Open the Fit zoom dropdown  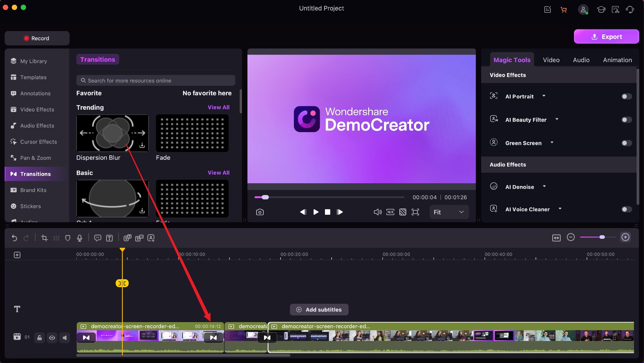click(x=449, y=212)
